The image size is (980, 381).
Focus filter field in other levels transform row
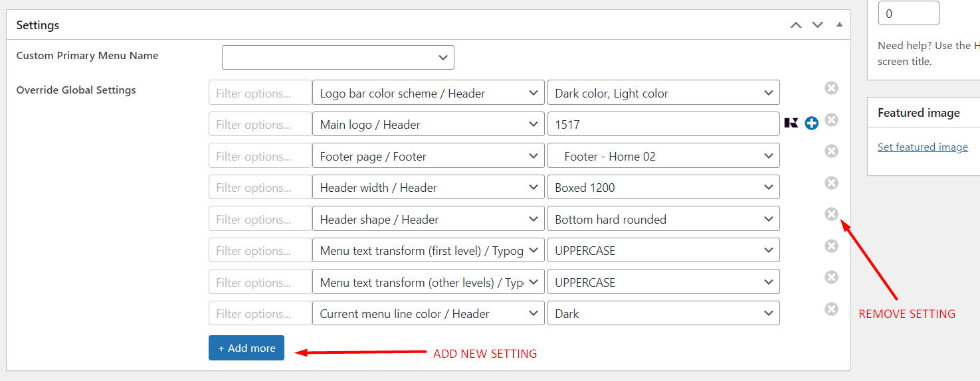260,282
